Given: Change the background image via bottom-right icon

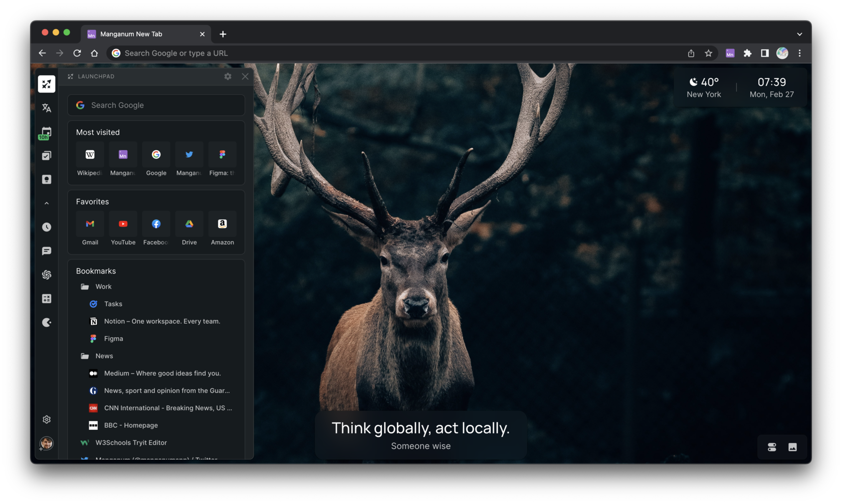Looking at the screenshot, I should tap(792, 447).
